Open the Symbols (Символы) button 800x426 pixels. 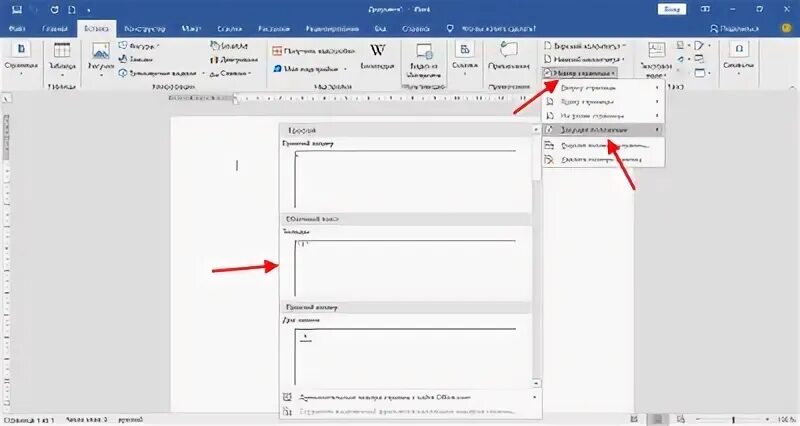coord(739,57)
